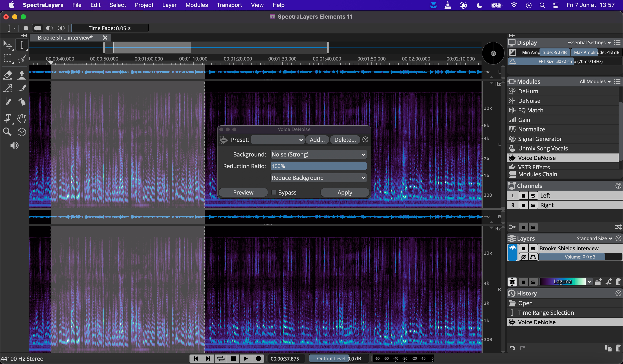Screen dimensions: 623x364
Task: Adjust the Output Level slider
Action: click(339, 359)
